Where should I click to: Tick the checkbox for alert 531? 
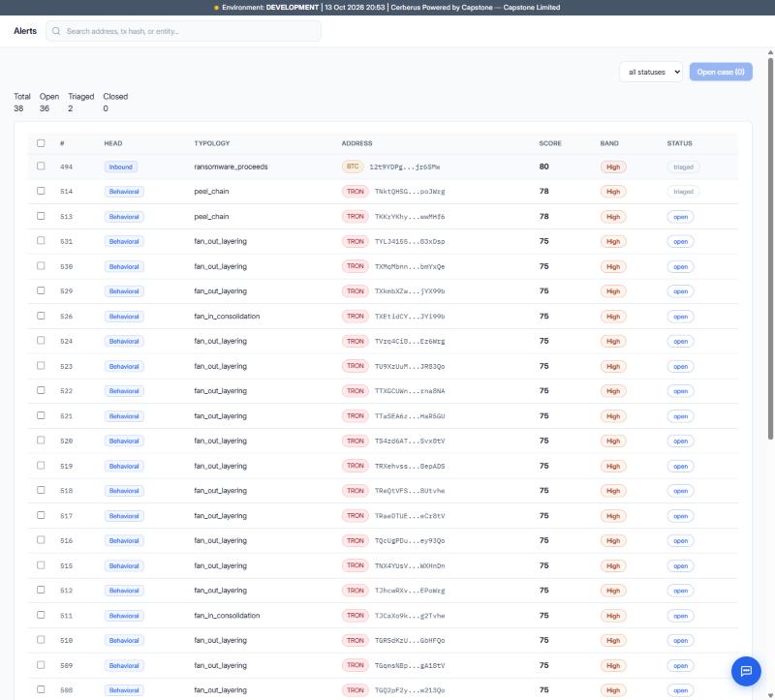coord(41,240)
